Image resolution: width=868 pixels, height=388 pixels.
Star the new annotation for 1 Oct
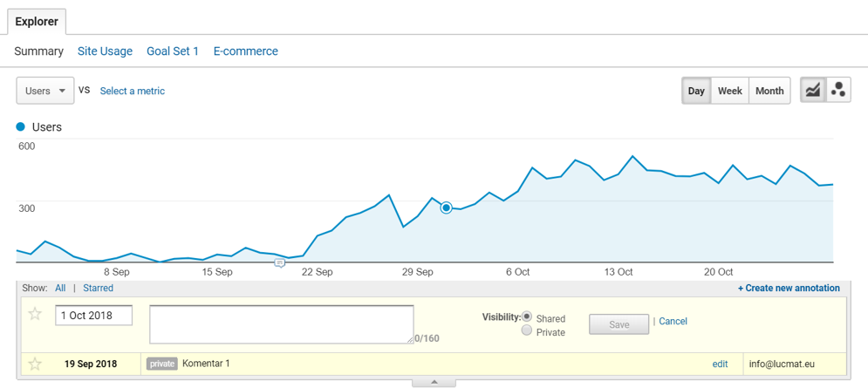35,314
